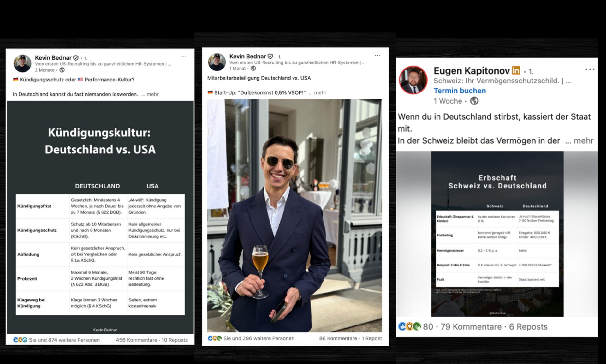The image size is (606, 364).
Task: Open Kevin Bednar's avatar in Kündigungsschutz post
Action: (22, 63)
